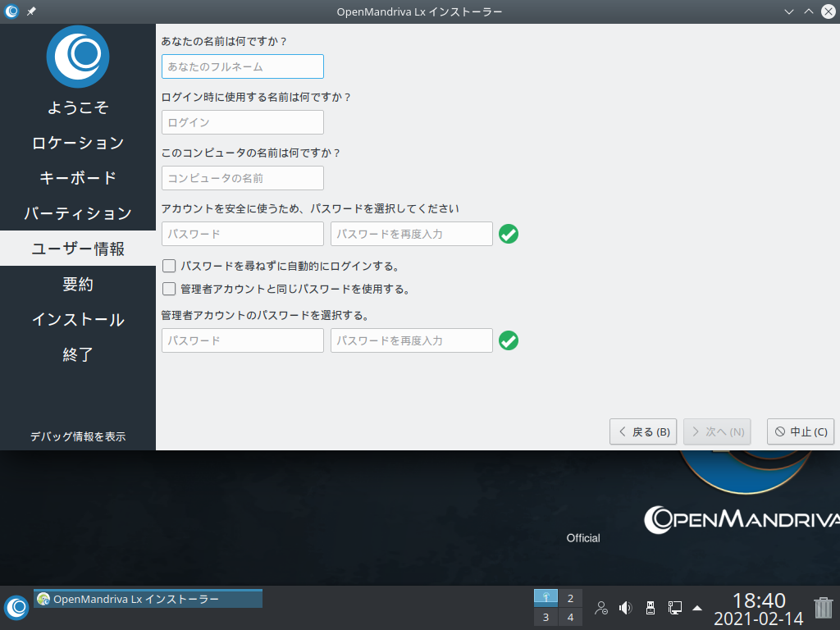The width and height of the screenshot is (840, 630).
Task: Close the installer window
Action: [x=829, y=11]
